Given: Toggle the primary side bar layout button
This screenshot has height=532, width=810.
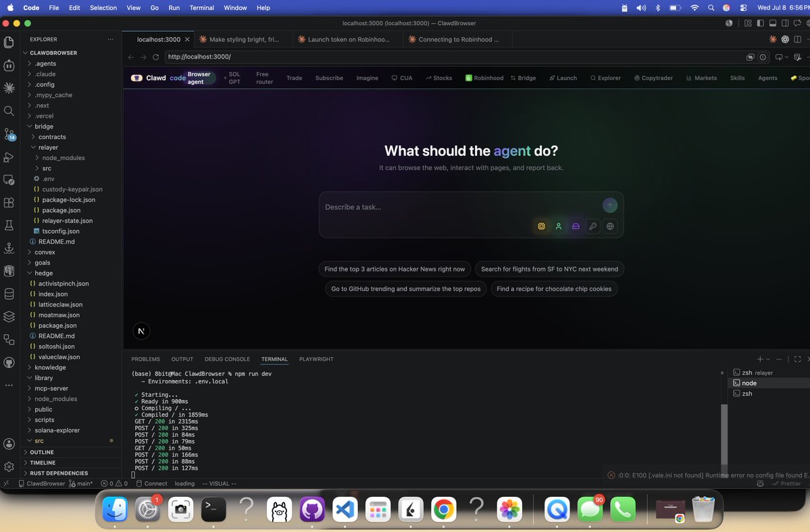Looking at the screenshot, I should pyautogui.click(x=761, y=23).
